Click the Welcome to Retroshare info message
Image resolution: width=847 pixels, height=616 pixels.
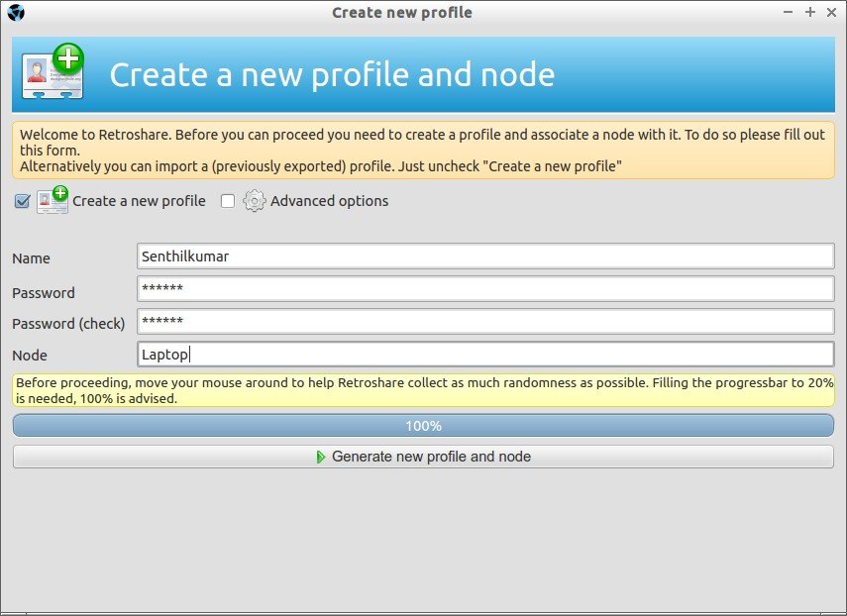point(424,151)
